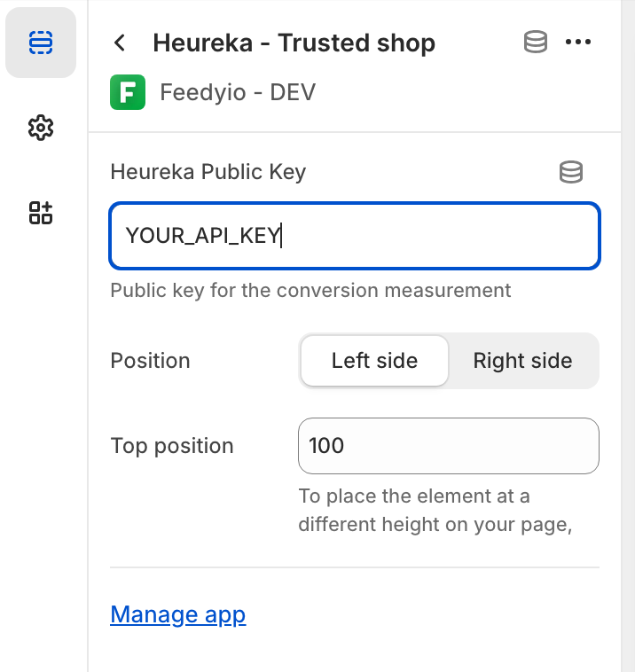Switch position to Right side
Viewport: 635px width, 672px height.
pos(522,361)
